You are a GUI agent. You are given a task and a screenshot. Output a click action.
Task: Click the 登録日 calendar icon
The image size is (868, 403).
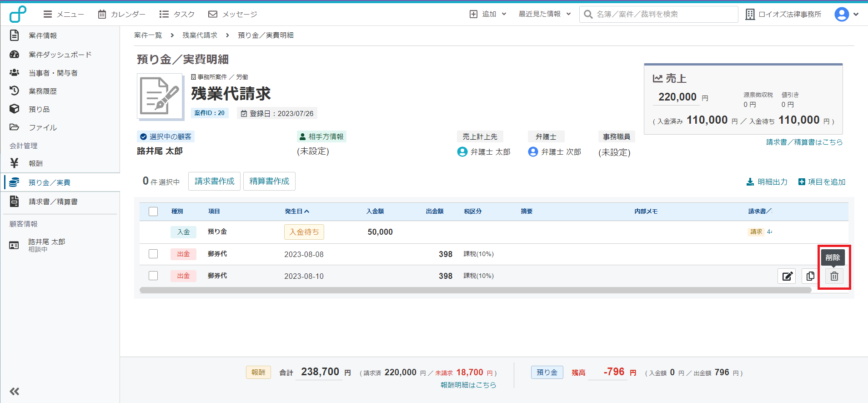pyautogui.click(x=244, y=113)
